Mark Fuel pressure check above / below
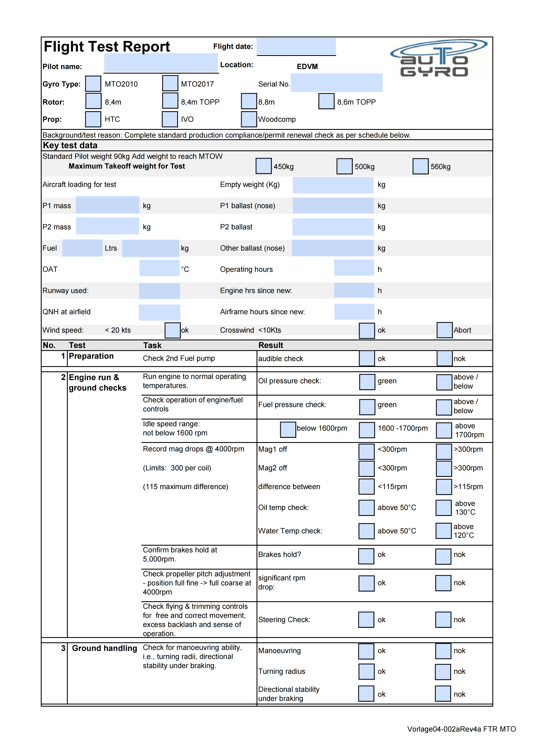The image size is (535, 756). tap(444, 407)
